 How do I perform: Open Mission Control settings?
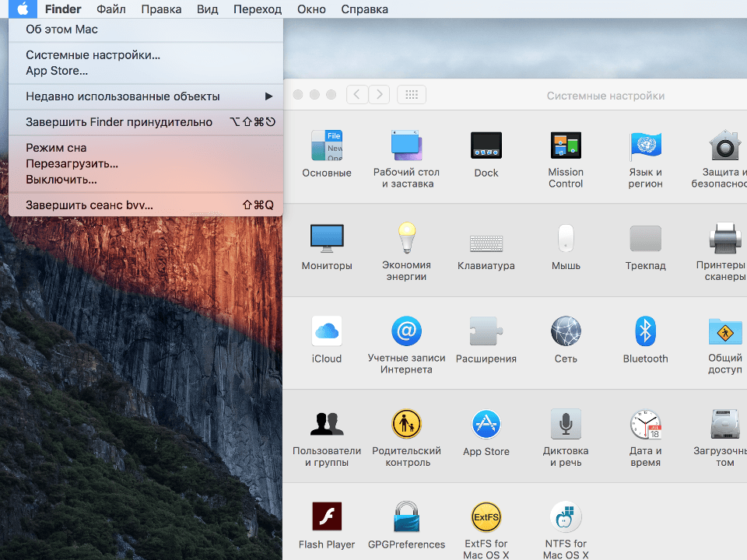(565, 145)
